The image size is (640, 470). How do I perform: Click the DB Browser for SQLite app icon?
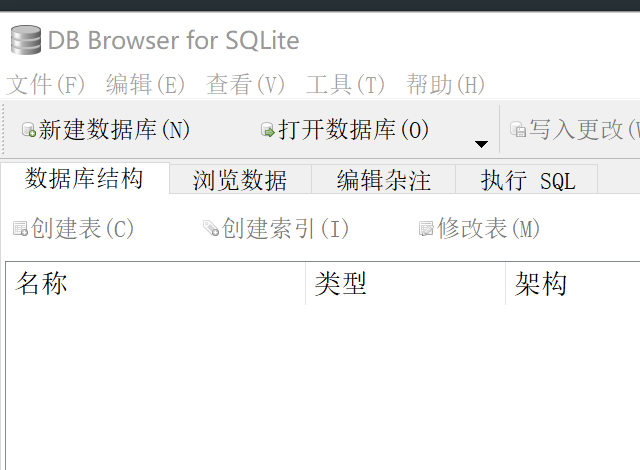[26, 41]
